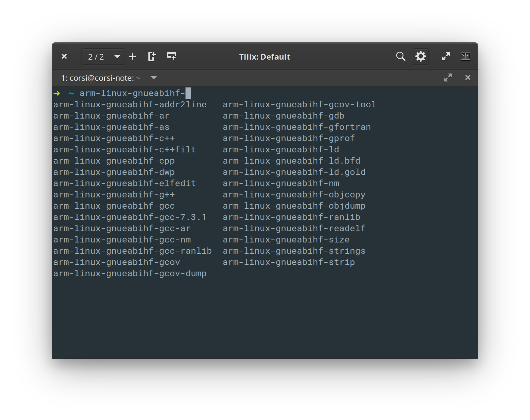Image resolution: width=530 pixels, height=420 pixels.
Task: Click arm-linux-gnueabihf-strip completion entry
Action: click(289, 262)
